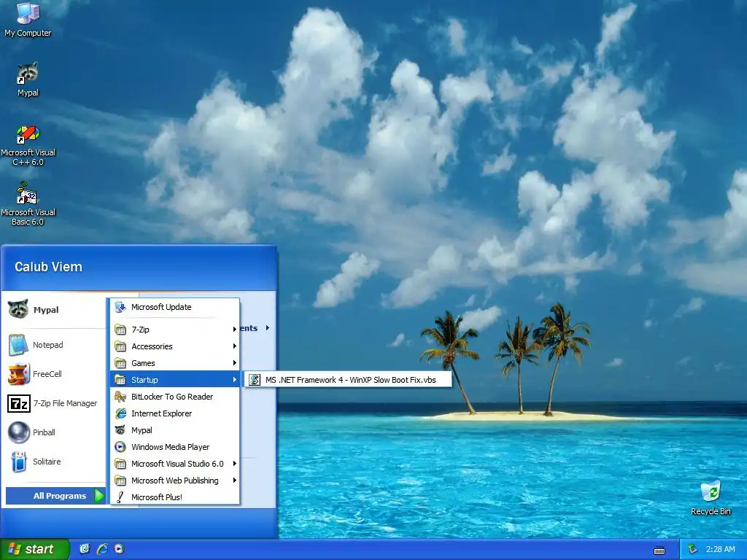The image size is (747, 560).
Task: Click the partially hidden Documents submenu arrow
Action: click(268, 327)
